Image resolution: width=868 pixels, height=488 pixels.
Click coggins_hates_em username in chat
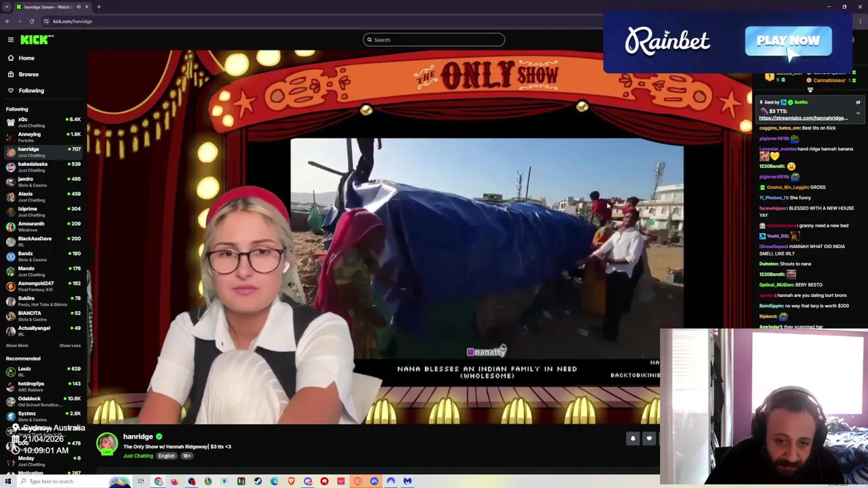point(780,128)
